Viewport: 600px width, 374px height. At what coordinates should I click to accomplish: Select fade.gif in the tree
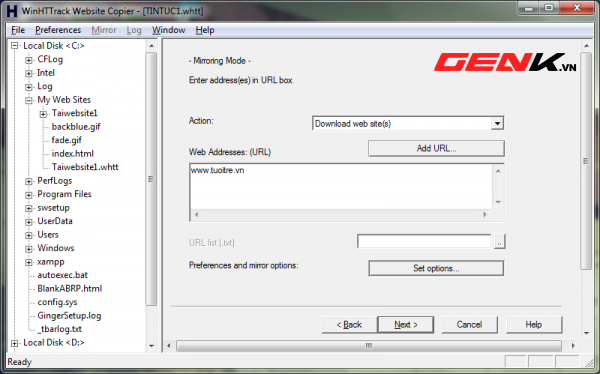point(67,140)
